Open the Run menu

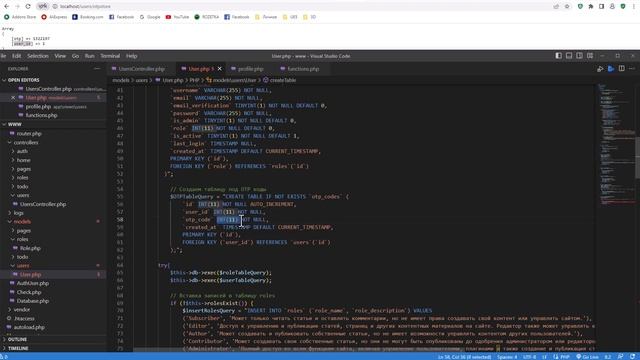click(89, 56)
